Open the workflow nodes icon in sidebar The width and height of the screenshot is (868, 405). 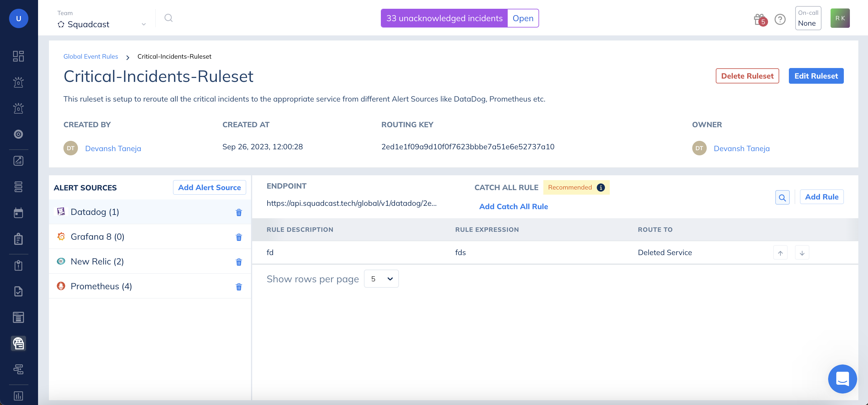(18, 369)
